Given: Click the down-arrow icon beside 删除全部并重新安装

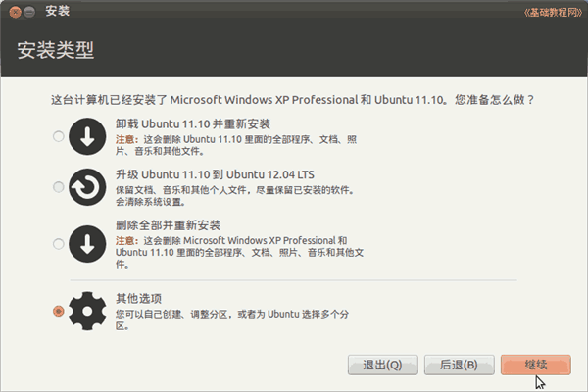Looking at the screenshot, I should tap(87, 244).
